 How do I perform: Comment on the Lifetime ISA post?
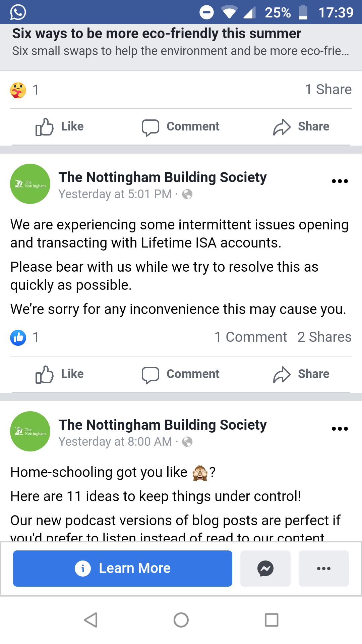(x=181, y=374)
